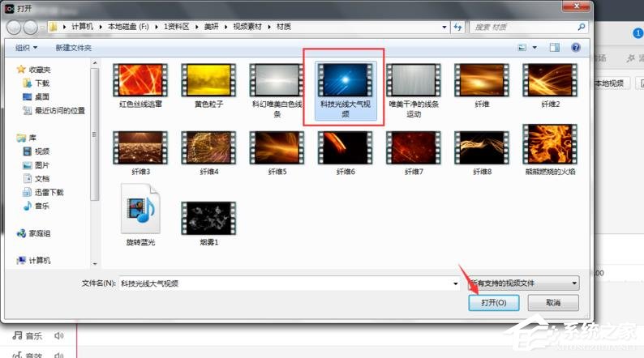Open the file type filter dropdown

click(524, 283)
